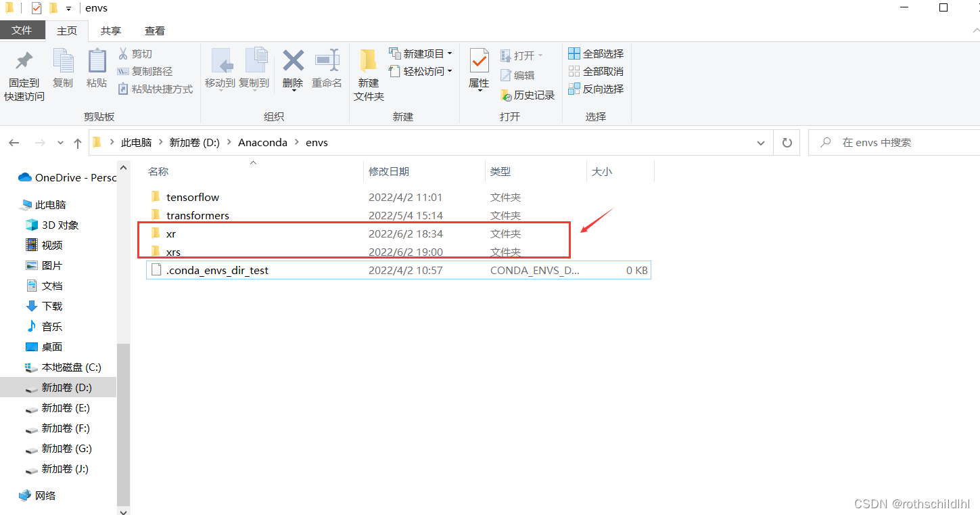Screen dimensions: 980x515
Task: Click the search envs box
Action: tap(894, 143)
